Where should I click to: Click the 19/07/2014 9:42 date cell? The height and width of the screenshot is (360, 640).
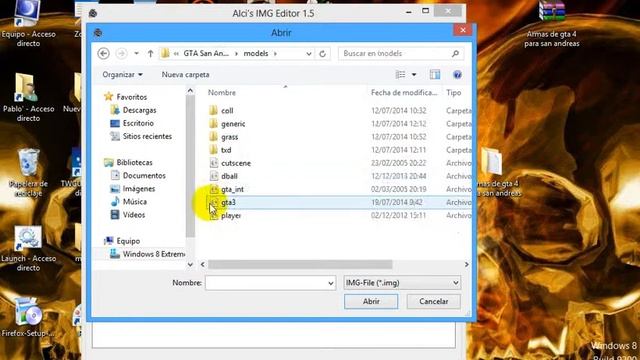397,202
